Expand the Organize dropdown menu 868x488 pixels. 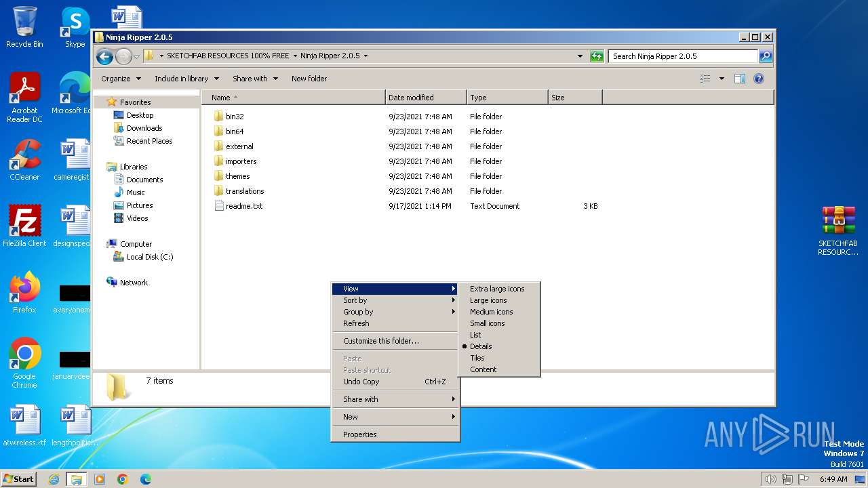coord(121,79)
